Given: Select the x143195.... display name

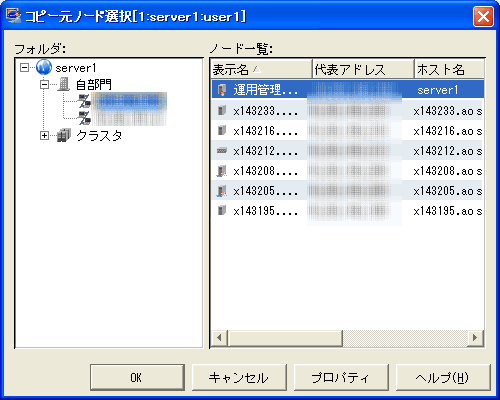Looking at the screenshot, I should pos(266,211).
